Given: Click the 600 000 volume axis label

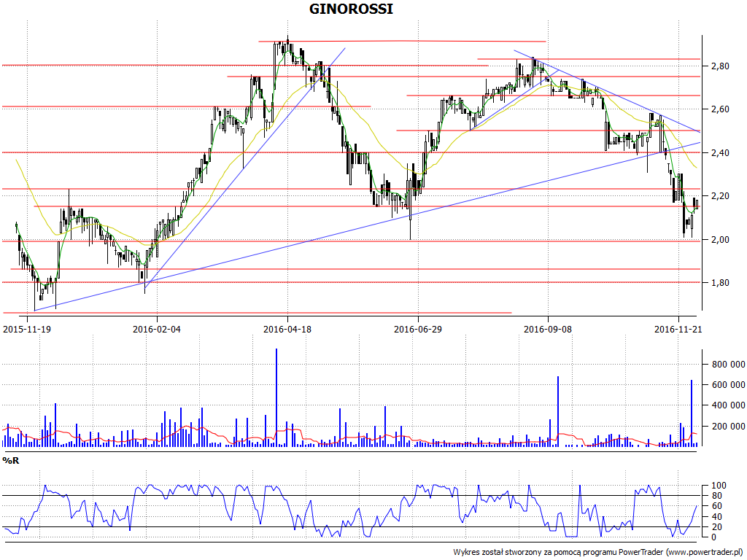Looking at the screenshot, I should (728, 385).
